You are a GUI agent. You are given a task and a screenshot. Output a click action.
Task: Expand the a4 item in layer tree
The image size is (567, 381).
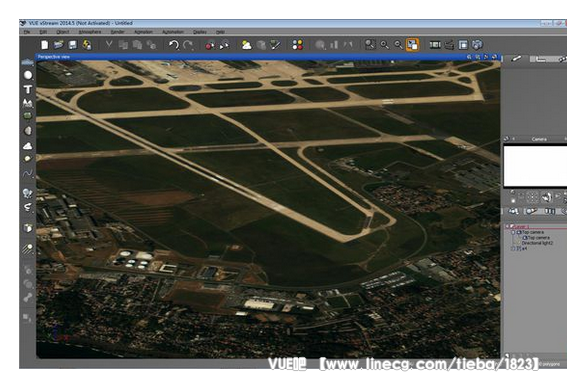(x=513, y=249)
